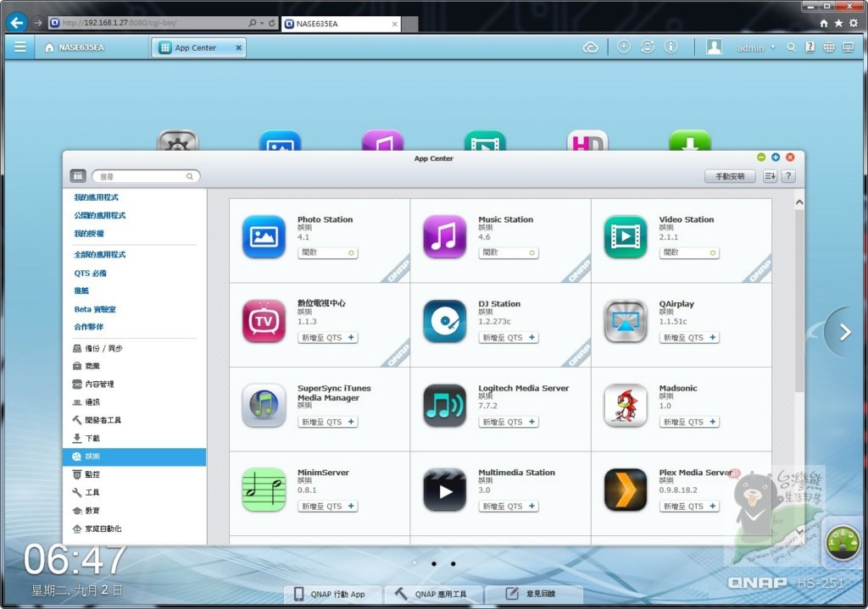Open 下載 category
Viewport: 868px width, 609px height.
click(x=86, y=439)
